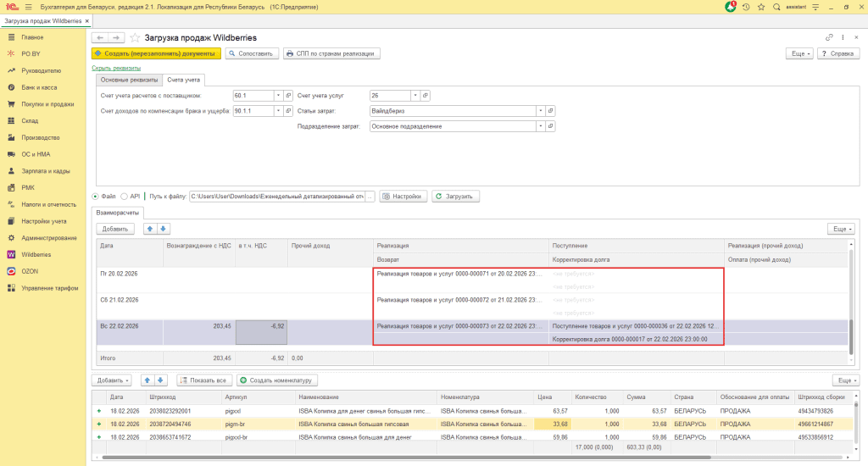The image size is (868, 466).
Task: Open the history clock icon in the title bar
Action: (x=745, y=7)
